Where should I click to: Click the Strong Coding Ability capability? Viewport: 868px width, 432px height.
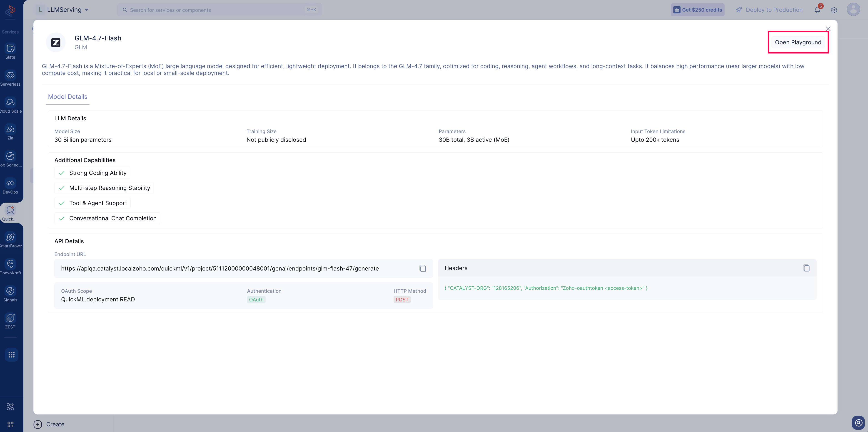(x=92, y=173)
